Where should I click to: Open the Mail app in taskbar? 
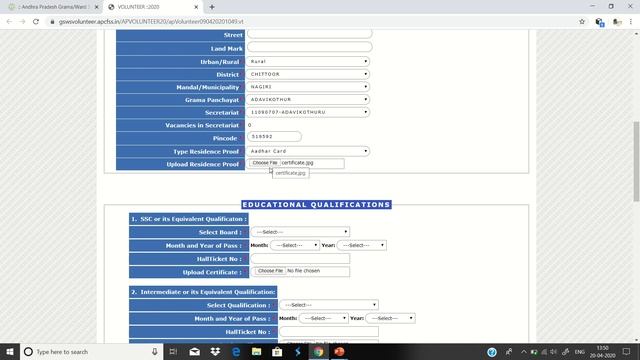point(195,351)
